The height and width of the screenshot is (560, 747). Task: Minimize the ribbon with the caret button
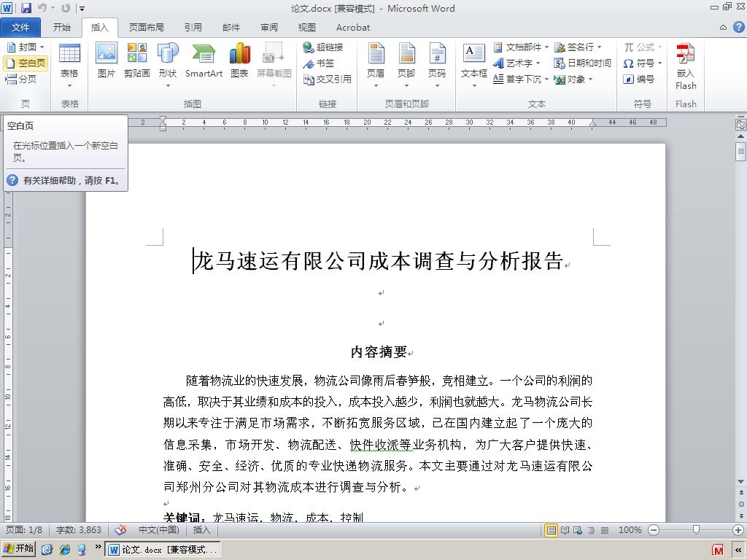click(x=723, y=28)
